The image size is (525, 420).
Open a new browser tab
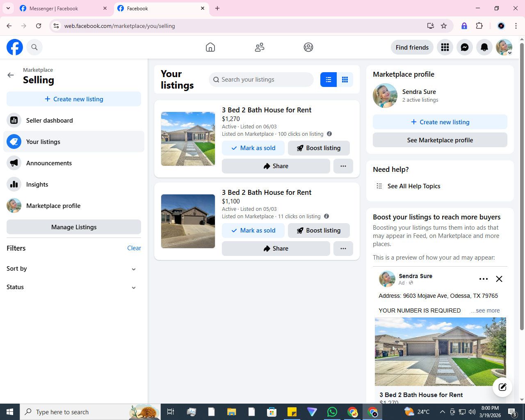tap(217, 8)
